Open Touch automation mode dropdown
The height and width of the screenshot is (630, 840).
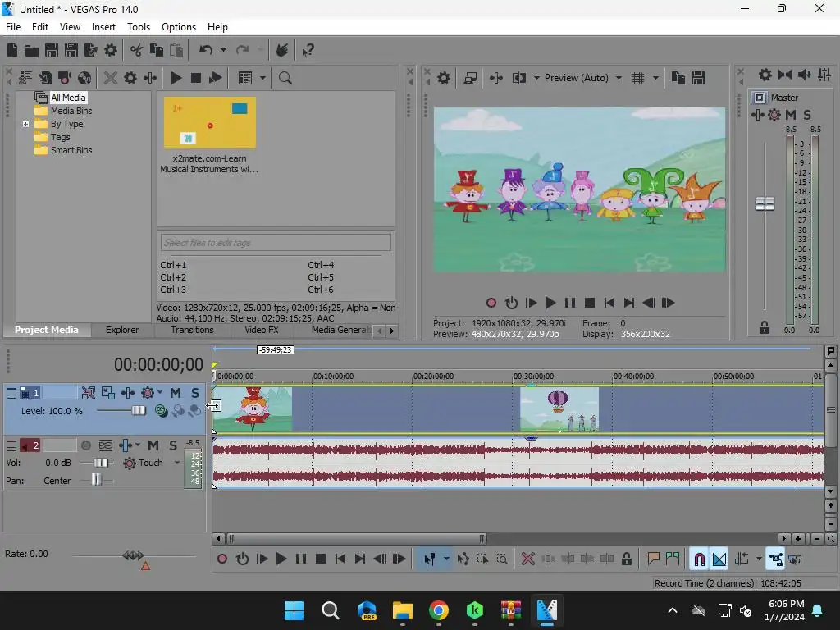(x=177, y=463)
